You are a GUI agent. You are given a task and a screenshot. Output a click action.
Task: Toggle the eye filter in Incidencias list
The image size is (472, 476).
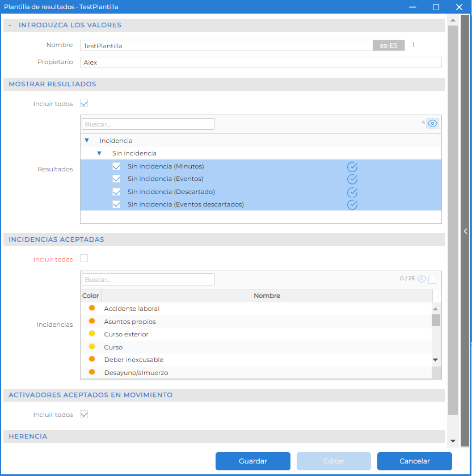[422, 279]
